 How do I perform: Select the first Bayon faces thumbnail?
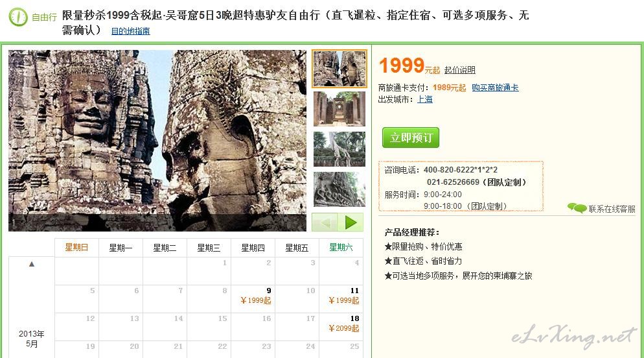[x=339, y=69]
